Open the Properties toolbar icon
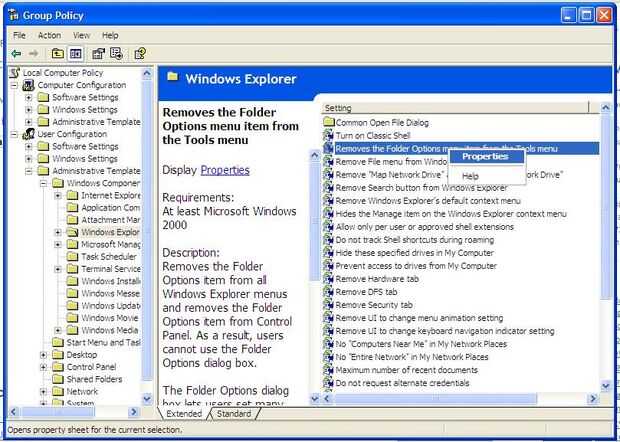This screenshot has width=620, height=442. [x=98, y=53]
